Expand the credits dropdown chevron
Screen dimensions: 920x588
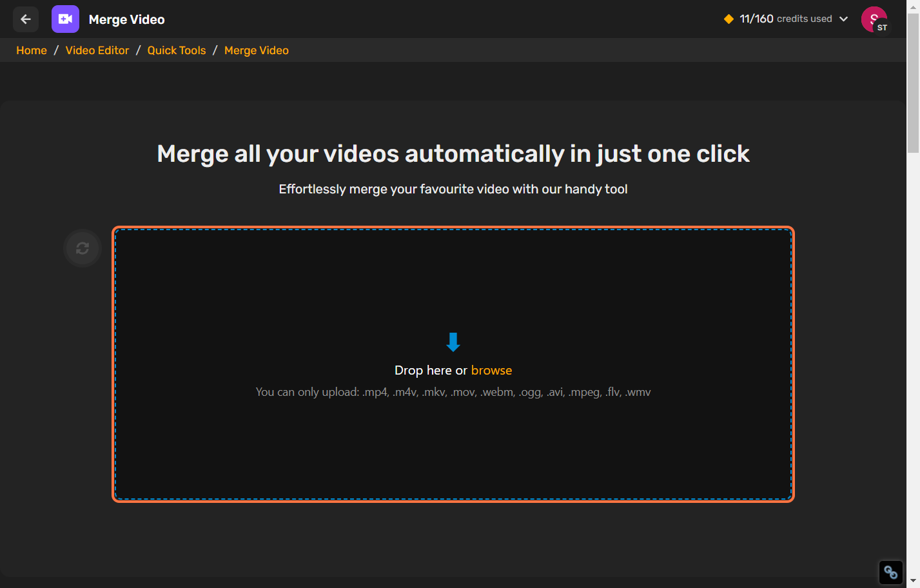click(845, 19)
